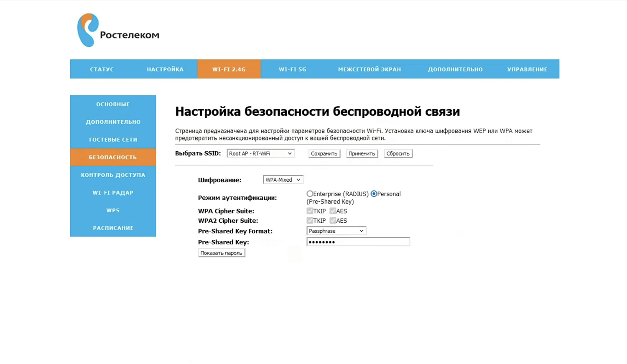Click the Rostelecom logo icon
The height and width of the screenshot is (364, 627).
[88, 30]
